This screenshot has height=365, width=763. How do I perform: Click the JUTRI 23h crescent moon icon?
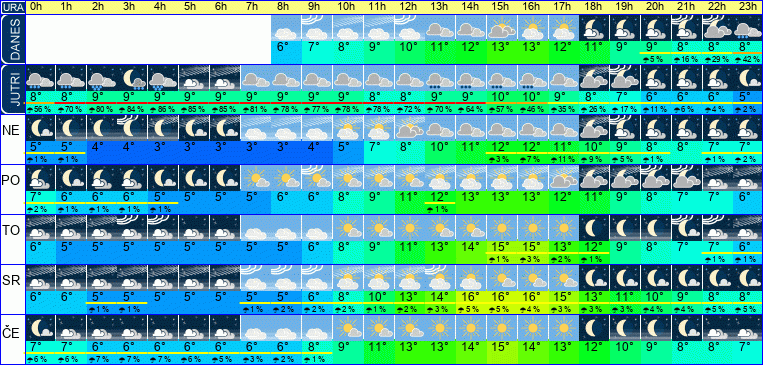[x=747, y=78]
